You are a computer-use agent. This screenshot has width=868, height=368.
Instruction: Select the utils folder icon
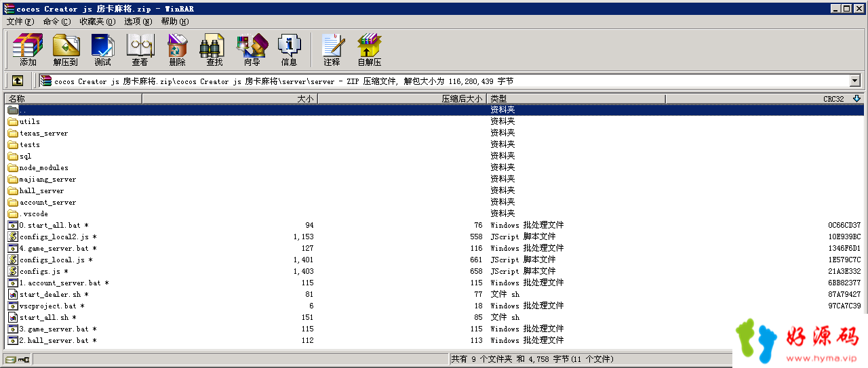(13, 122)
